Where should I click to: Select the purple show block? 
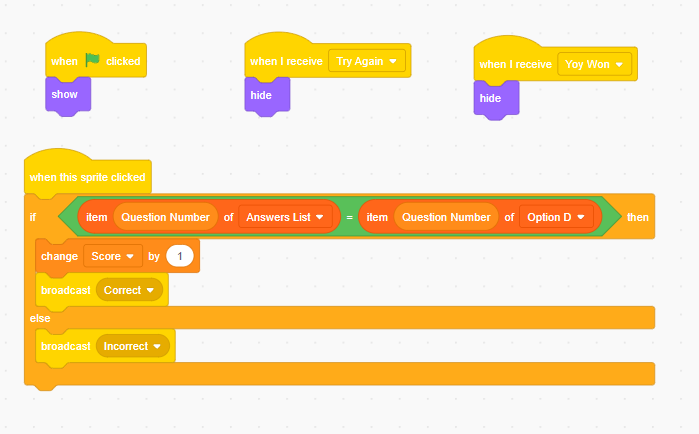[x=68, y=94]
